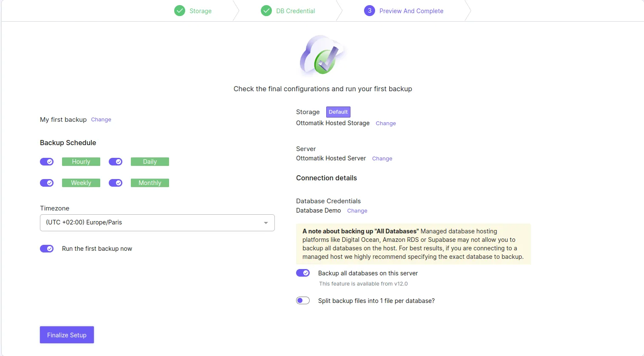Open the Timezone dropdown
The image size is (644, 356).
click(x=157, y=223)
